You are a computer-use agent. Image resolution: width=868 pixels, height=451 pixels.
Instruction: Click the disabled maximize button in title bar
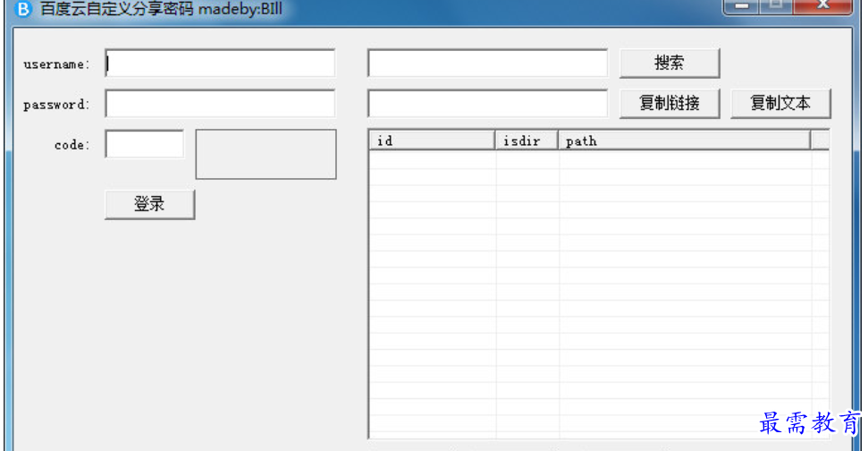pyautogui.click(x=776, y=6)
